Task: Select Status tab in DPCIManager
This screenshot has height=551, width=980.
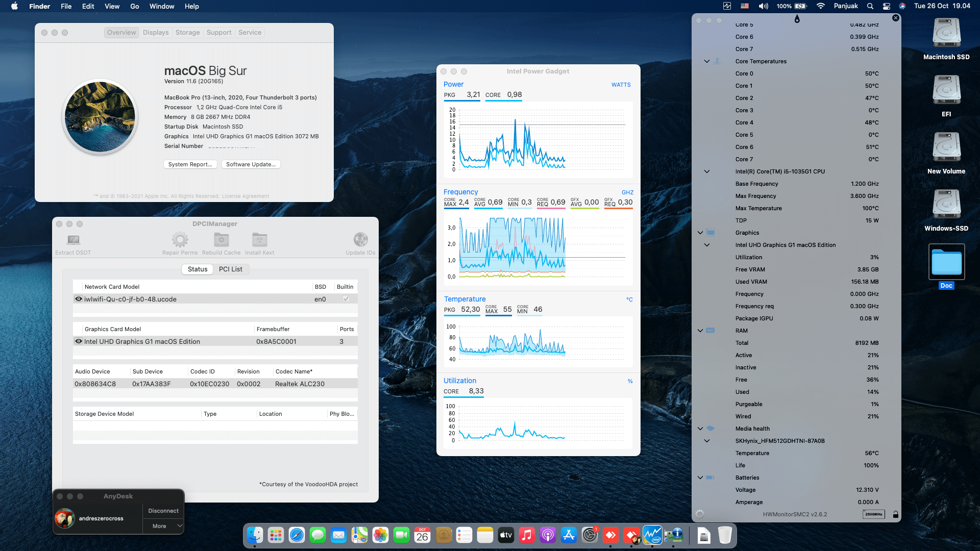Action: pyautogui.click(x=198, y=269)
